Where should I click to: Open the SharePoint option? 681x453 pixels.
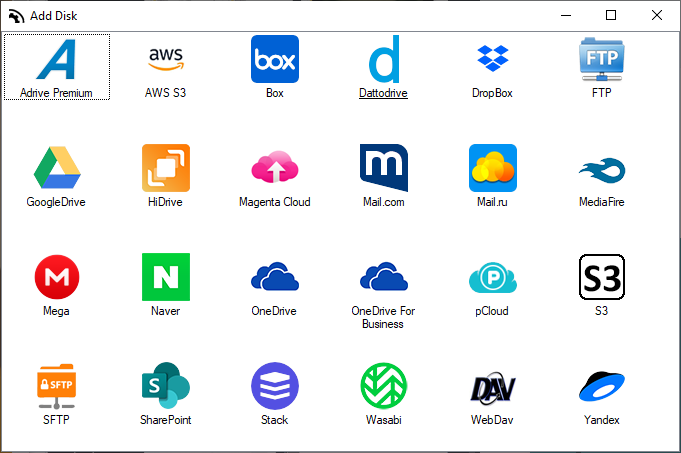165,387
